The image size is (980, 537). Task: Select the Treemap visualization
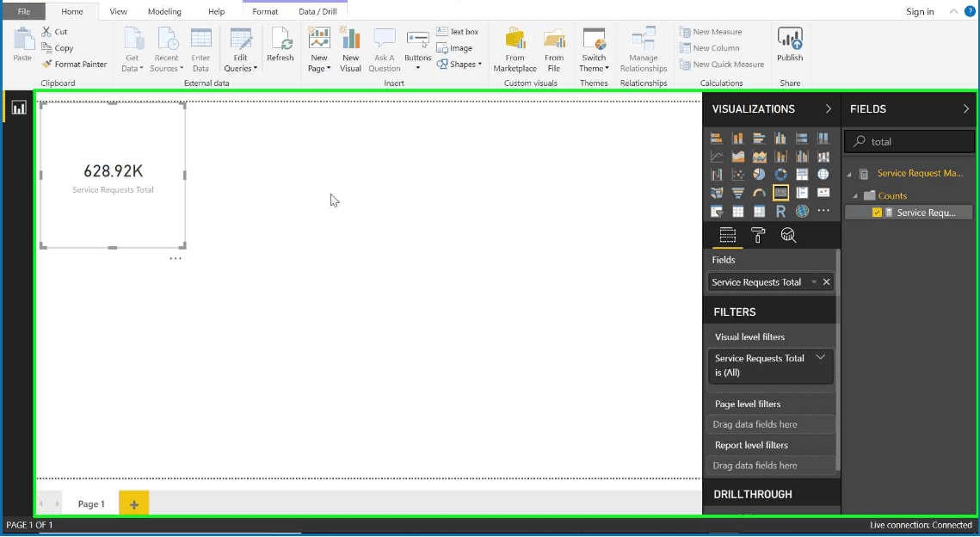pos(802,175)
